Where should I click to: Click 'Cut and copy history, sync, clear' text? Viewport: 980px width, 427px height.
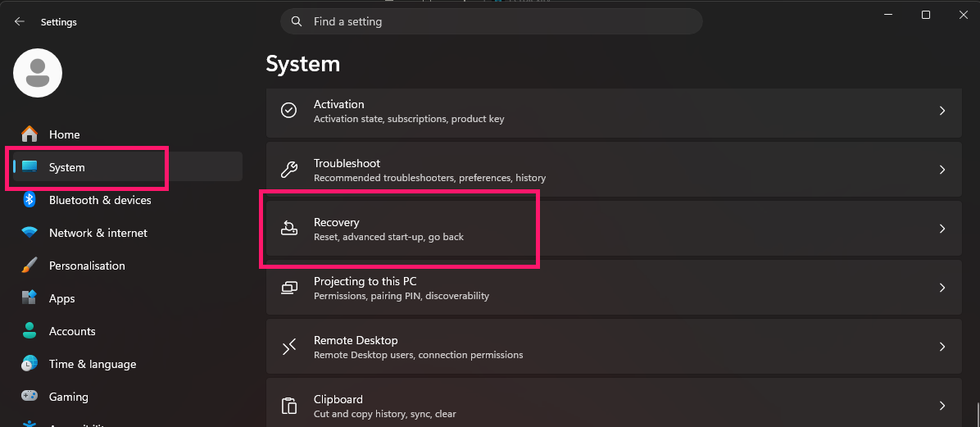[385, 414]
